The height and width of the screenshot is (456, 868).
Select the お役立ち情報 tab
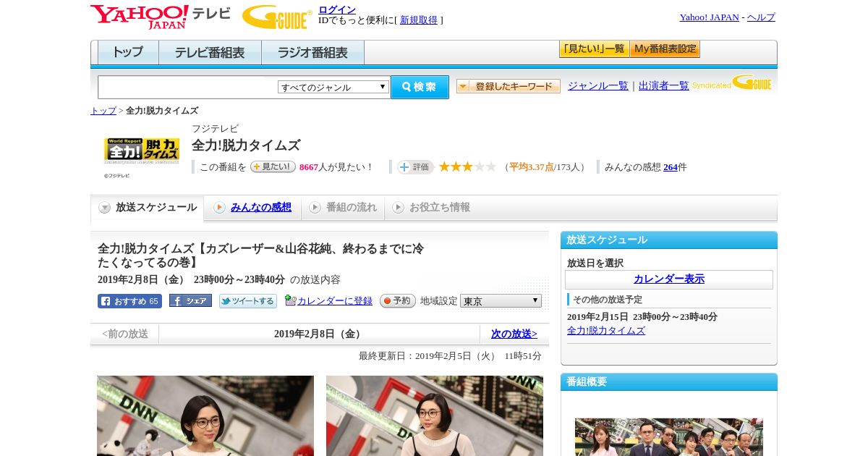tap(431, 208)
